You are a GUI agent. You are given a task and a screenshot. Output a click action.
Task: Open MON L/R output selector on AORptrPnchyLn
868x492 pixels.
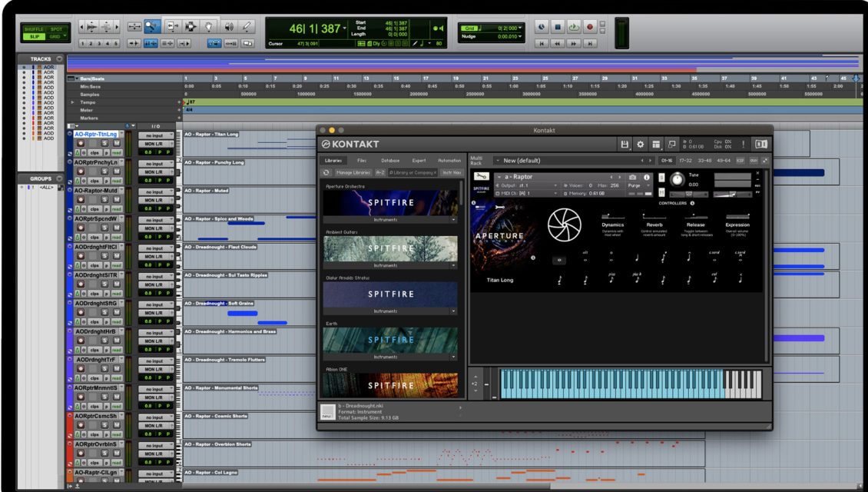coord(156,172)
